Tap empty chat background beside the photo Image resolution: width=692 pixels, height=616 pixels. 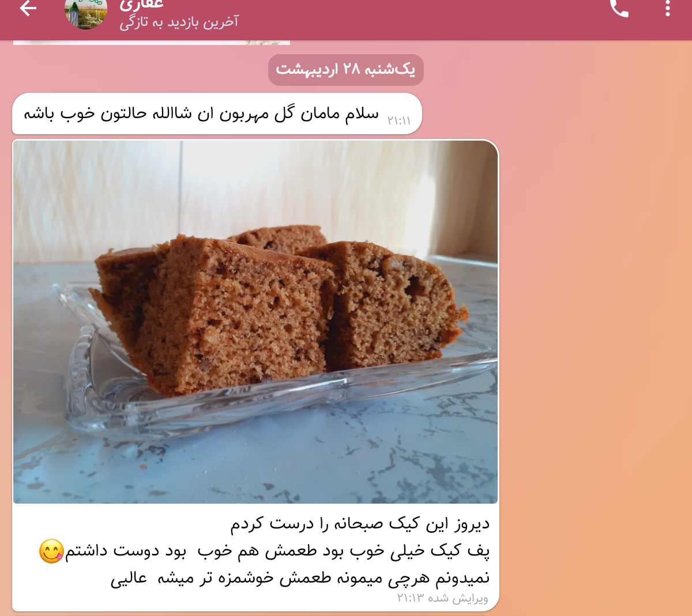click(x=594, y=323)
